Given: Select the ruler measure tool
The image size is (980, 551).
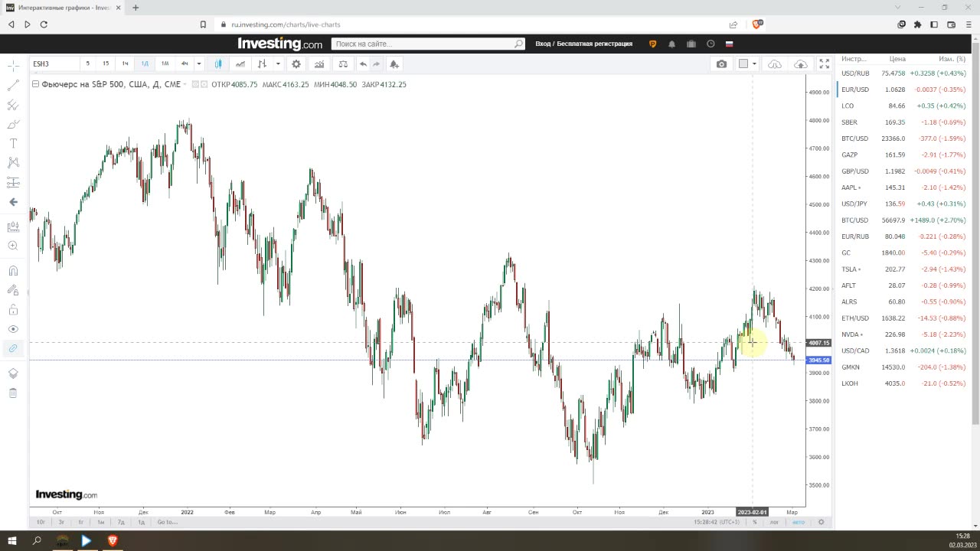Looking at the screenshot, I should coord(13,227).
